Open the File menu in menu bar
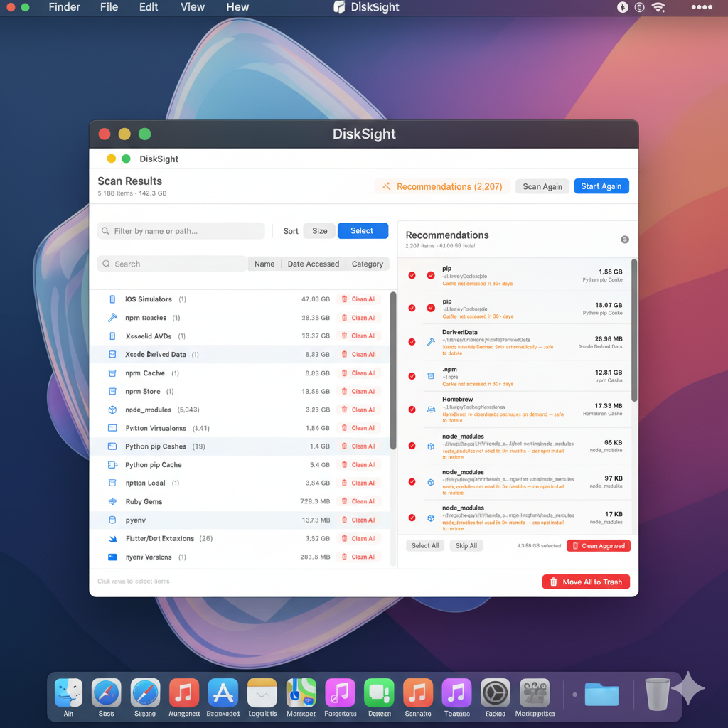The image size is (728, 728). (109, 7)
